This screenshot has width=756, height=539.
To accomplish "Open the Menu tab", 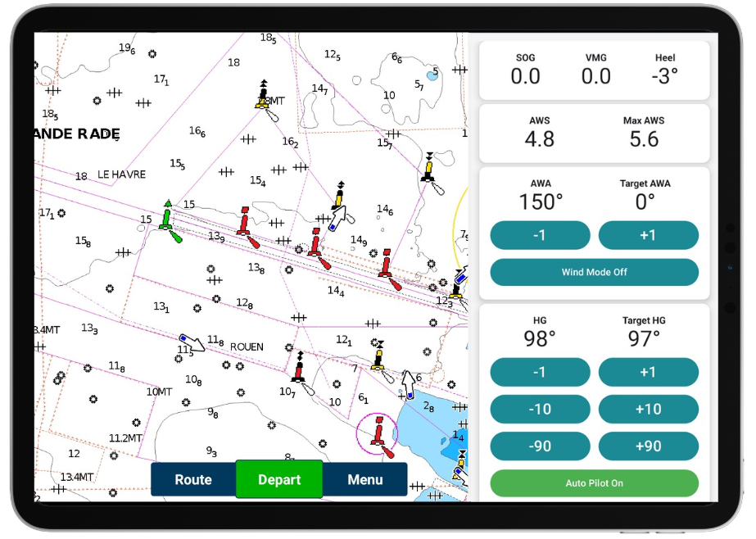I will 365,480.
